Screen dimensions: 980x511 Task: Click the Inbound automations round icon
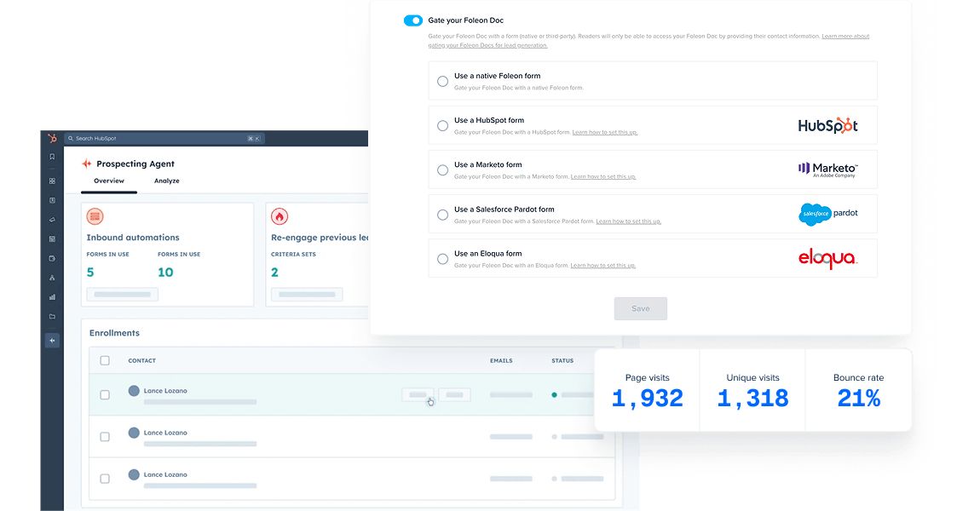click(95, 217)
